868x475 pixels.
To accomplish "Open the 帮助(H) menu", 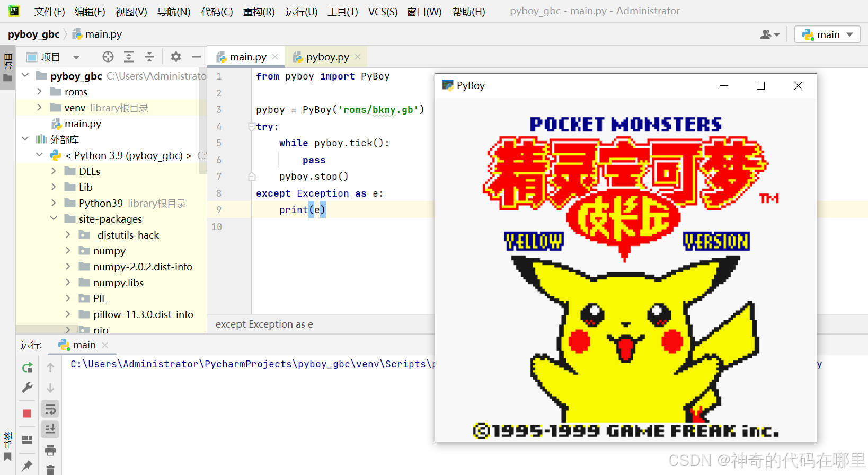I will click(468, 12).
